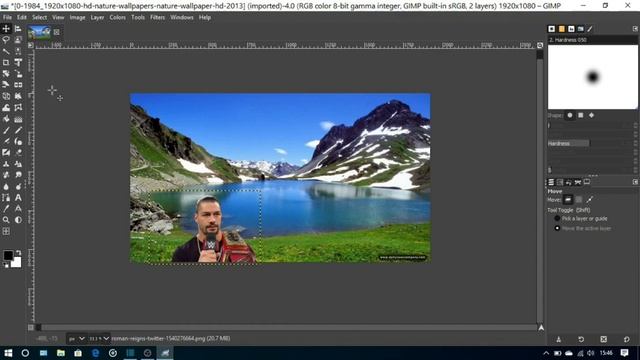Click the vertical canvas scrollbar
Image resolution: width=640 pixels, height=360 pixels.
[540, 186]
